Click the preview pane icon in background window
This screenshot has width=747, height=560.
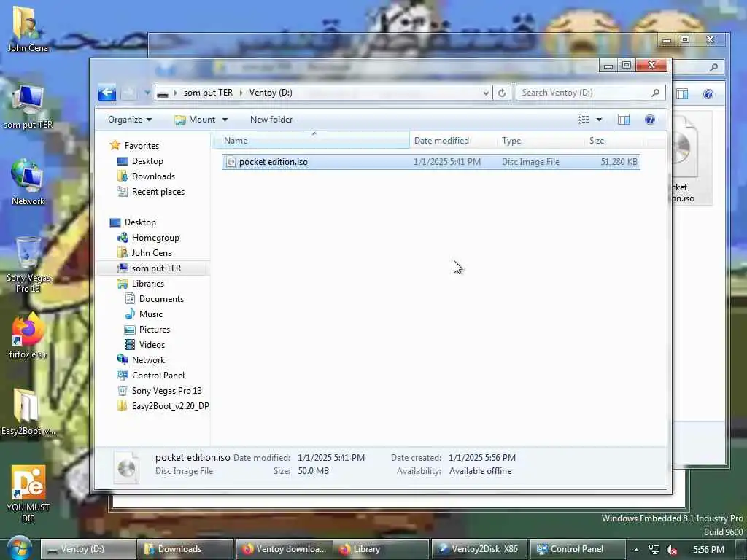coord(682,94)
